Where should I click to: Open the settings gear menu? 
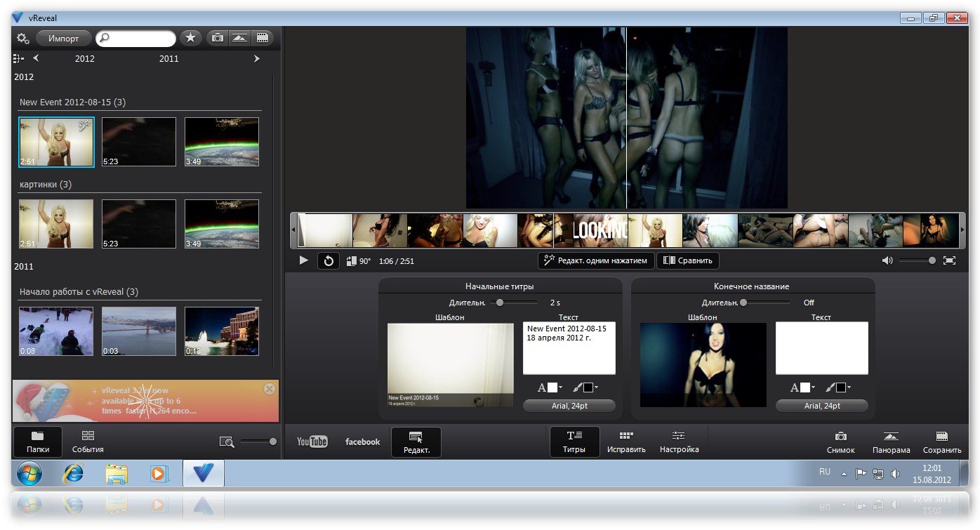[22, 38]
